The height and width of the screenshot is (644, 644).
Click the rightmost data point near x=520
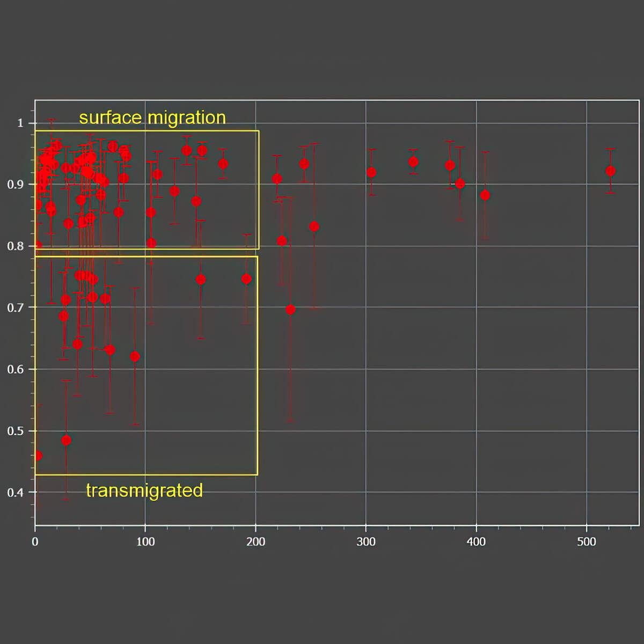click(611, 170)
